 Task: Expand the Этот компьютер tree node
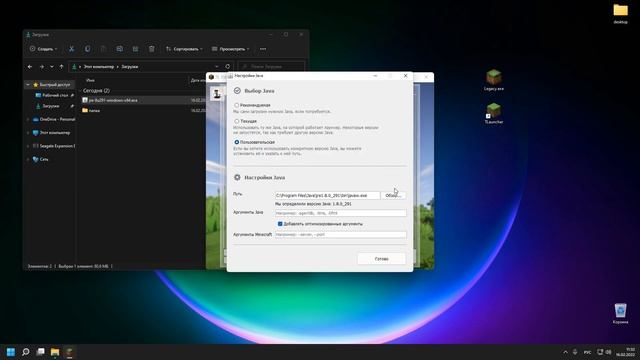tap(28, 133)
